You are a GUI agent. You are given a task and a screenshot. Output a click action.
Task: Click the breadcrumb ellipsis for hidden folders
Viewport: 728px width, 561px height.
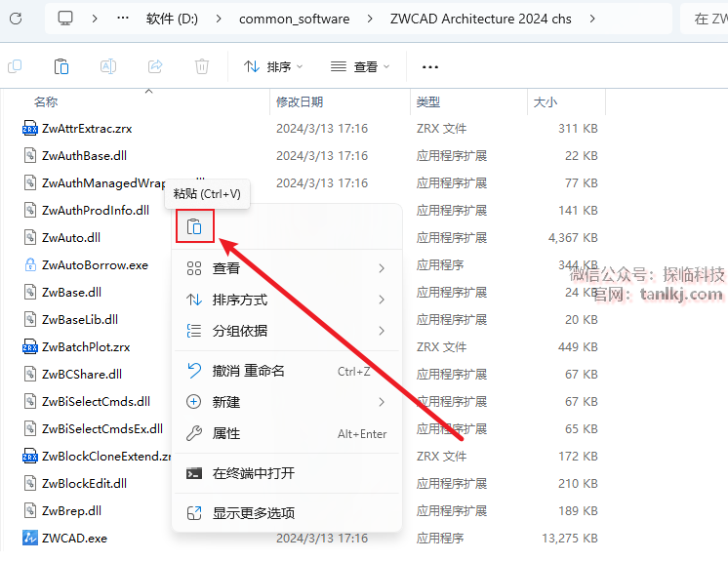(x=123, y=19)
